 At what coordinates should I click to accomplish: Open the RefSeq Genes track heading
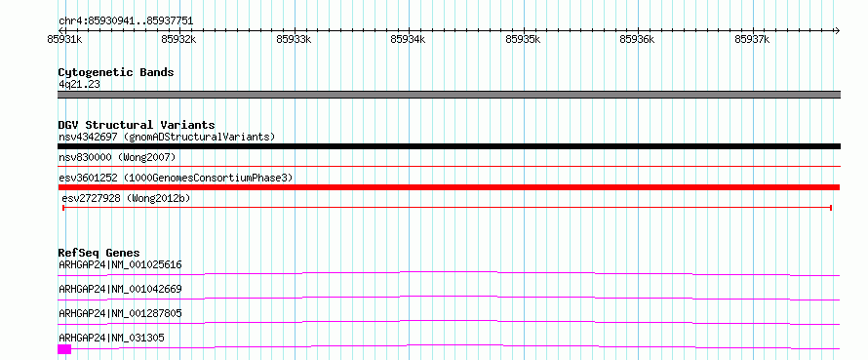pos(99,253)
